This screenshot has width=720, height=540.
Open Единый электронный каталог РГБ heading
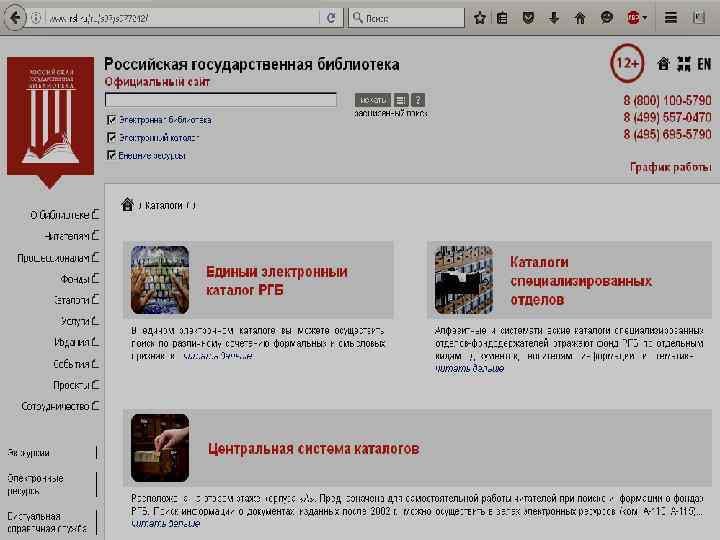click(276, 281)
